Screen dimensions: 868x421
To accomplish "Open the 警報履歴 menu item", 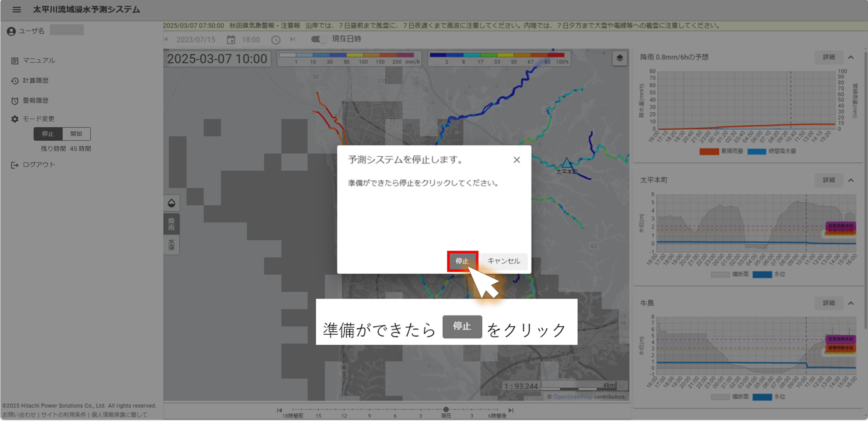I will click(35, 101).
